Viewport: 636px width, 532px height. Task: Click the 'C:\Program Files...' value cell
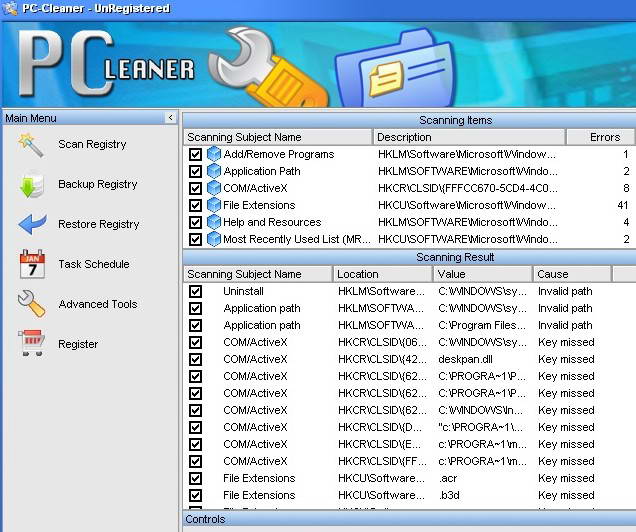[482, 326]
